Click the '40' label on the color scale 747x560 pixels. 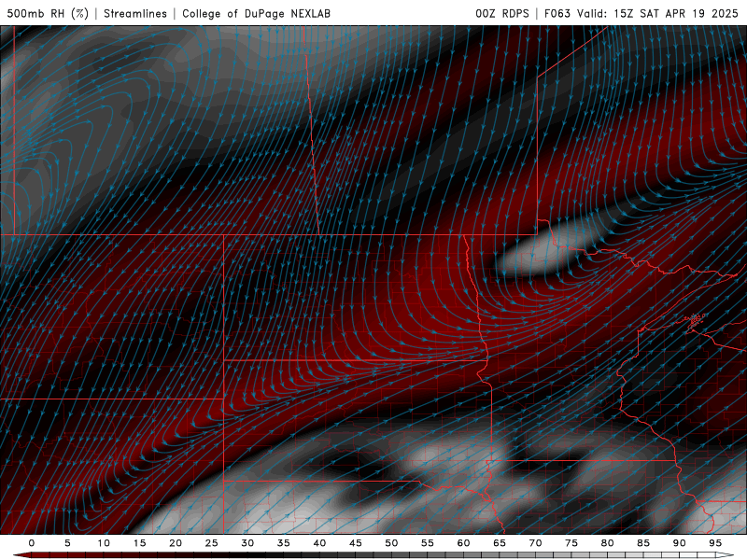click(319, 543)
